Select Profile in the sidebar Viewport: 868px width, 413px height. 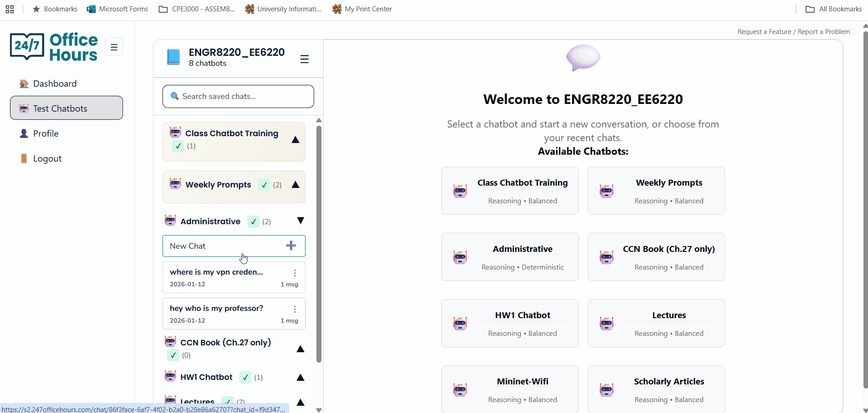46,133
